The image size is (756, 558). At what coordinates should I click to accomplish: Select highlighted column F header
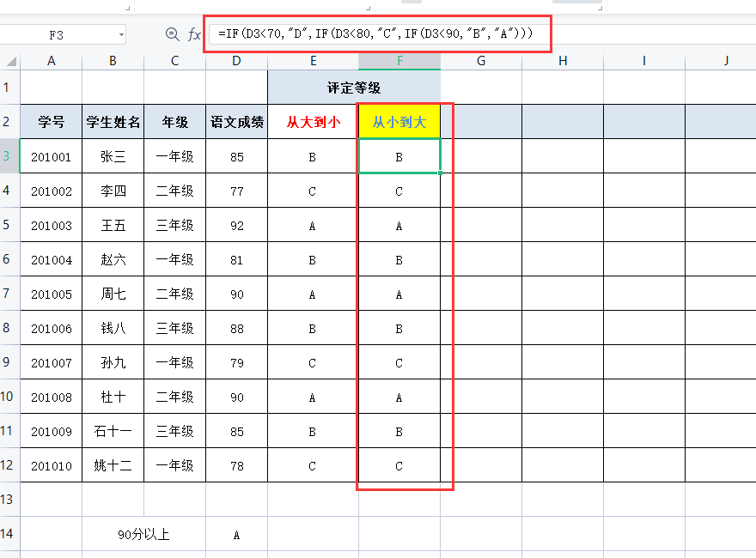[x=399, y=61]
